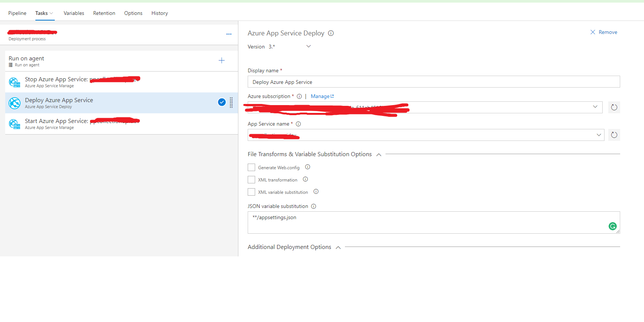This screenshot has height=322, width=644.
Task: Collapse Additional Deployment Options section
Action: click(x=338, y=247)
